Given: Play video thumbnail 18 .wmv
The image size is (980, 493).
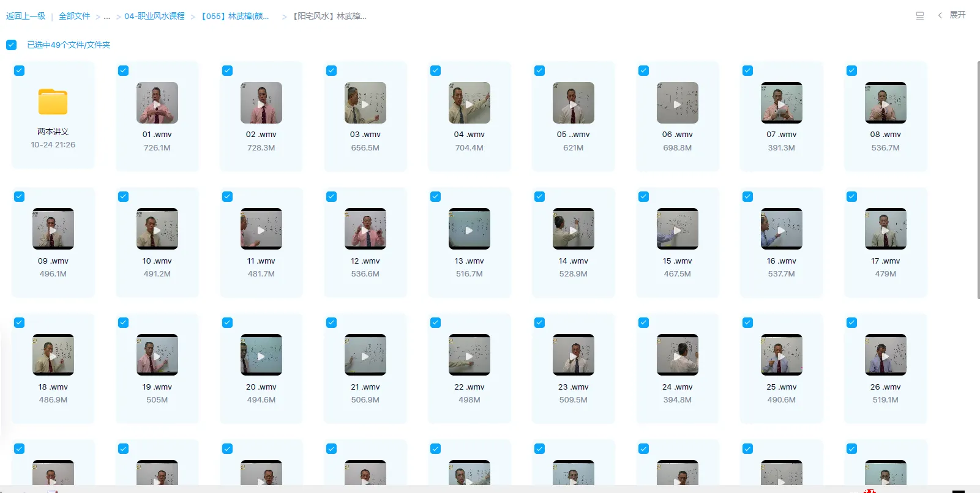Looking at the screenshot, I should (x=53, y=355).
